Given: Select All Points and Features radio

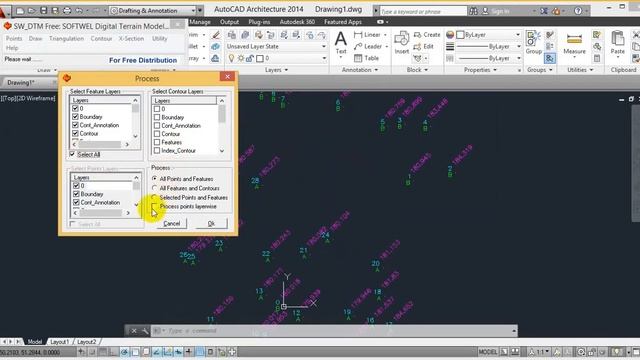Looking at the screenshot, I should tap(154, 179).
